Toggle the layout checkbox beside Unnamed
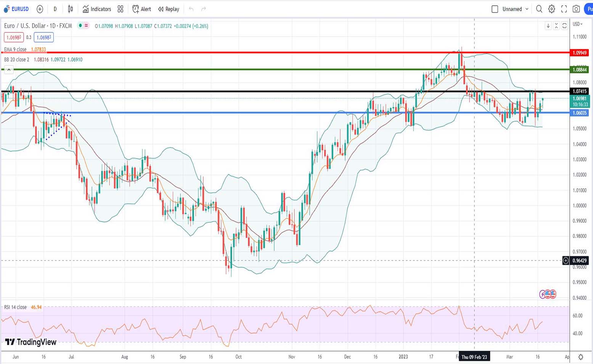593x364 pixels. (495, 9)
